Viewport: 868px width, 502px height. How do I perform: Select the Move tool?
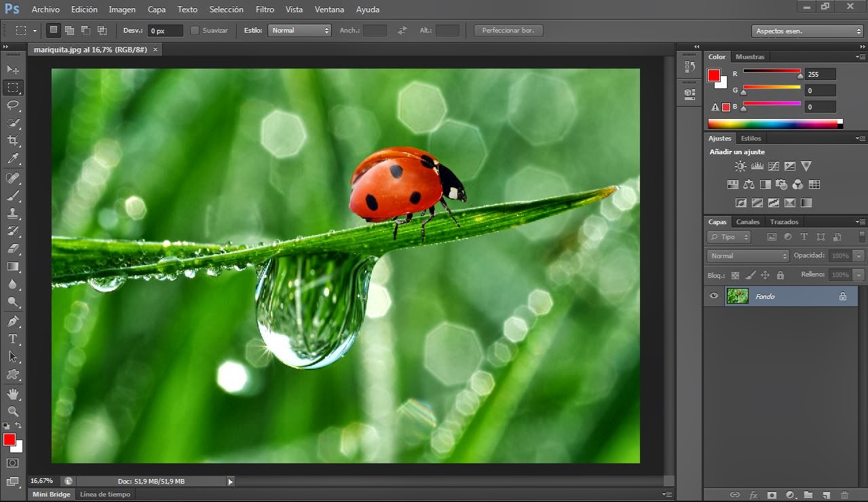pyautogui.click(x=13, y=69)
